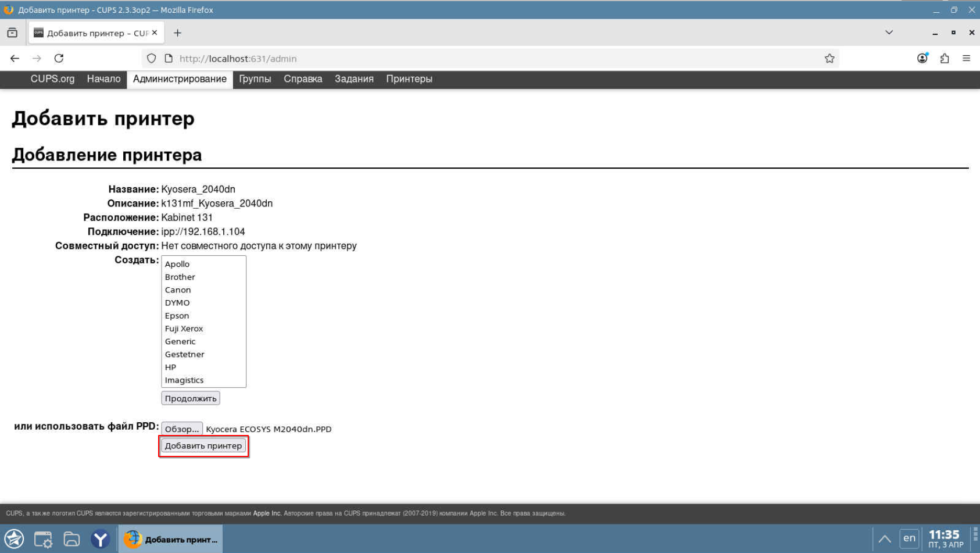Click the browser back arrow
980x553 pixels.
click(x=15, y=58)
